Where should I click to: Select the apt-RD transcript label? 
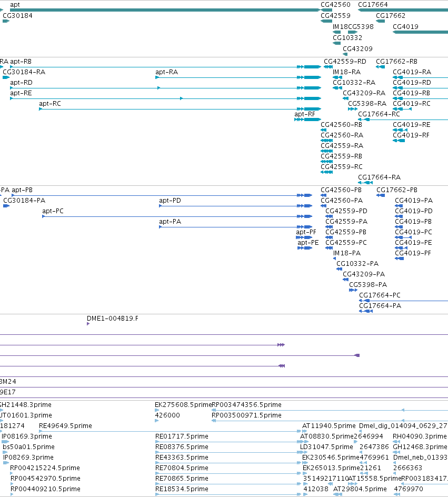21,83
